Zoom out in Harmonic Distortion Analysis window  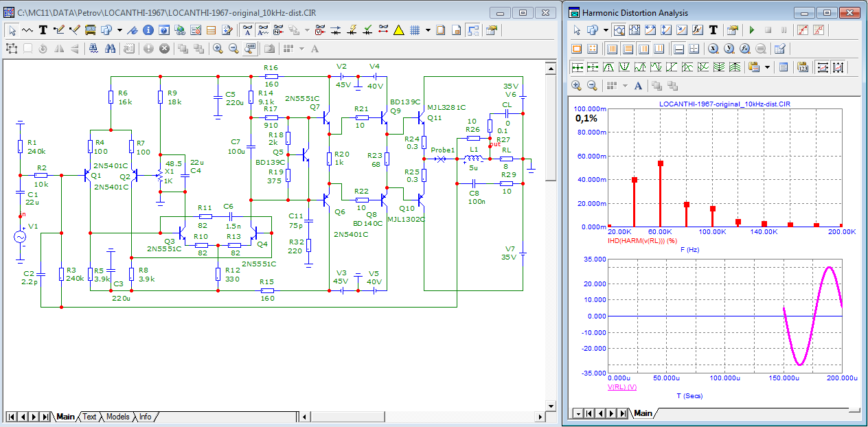[593, 86]
